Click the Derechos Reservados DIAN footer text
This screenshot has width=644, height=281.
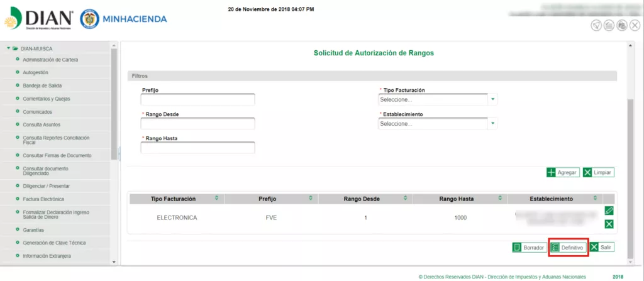coord(502,277)
